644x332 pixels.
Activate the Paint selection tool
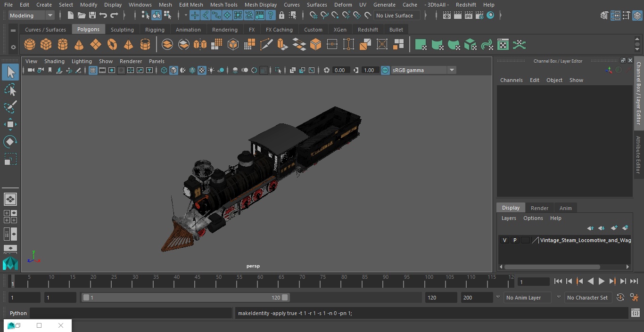(10, 107)
